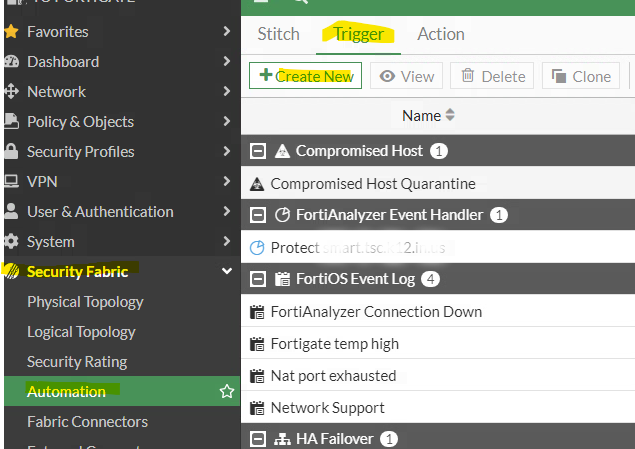
Task: Expand the Favorites menu chevron
Action: [x=227, y=31]
